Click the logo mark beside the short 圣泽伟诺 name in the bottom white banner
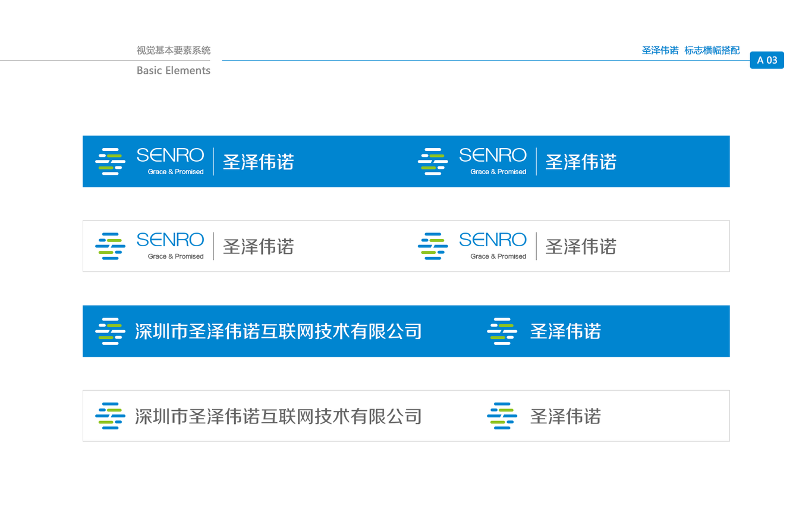 (502, 416)
